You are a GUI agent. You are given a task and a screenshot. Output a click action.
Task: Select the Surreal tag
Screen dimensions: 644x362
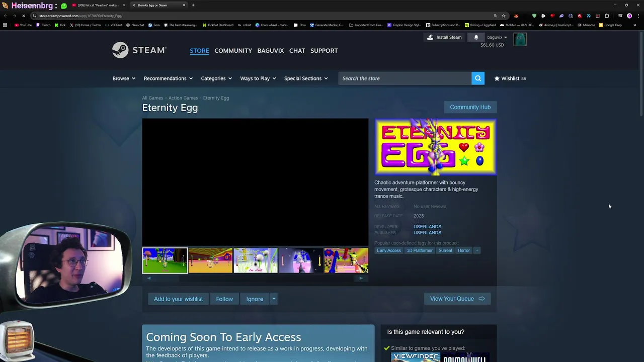(445, 250)
